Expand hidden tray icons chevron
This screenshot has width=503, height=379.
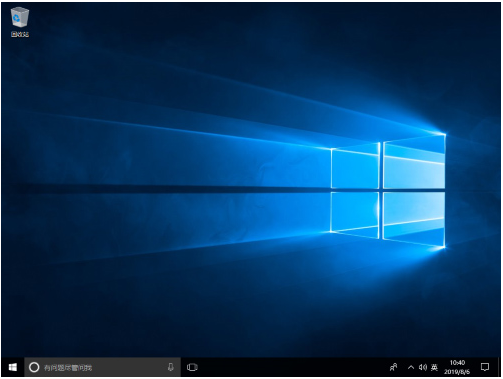coord(411,367)
